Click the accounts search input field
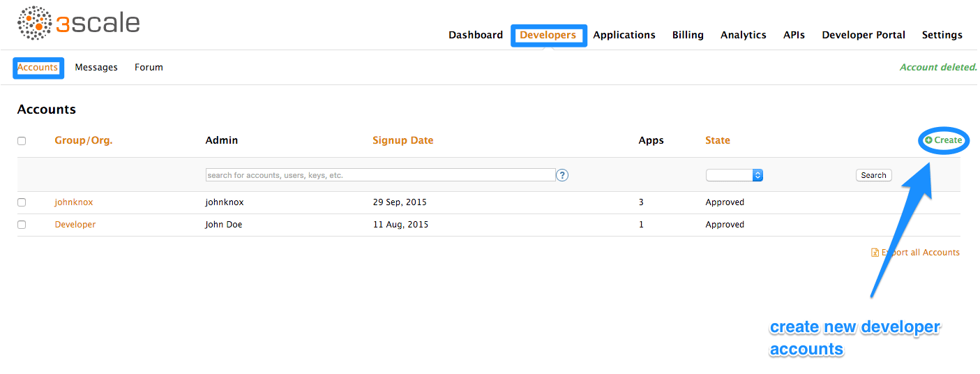The width and height of the screenshot is (980, 374). pos(380,175)
